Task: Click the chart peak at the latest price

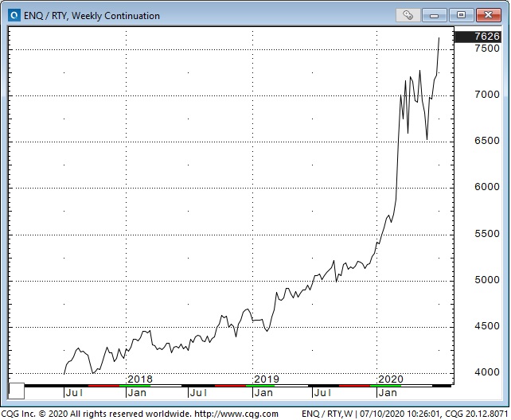Action: [x=439, y=38]
